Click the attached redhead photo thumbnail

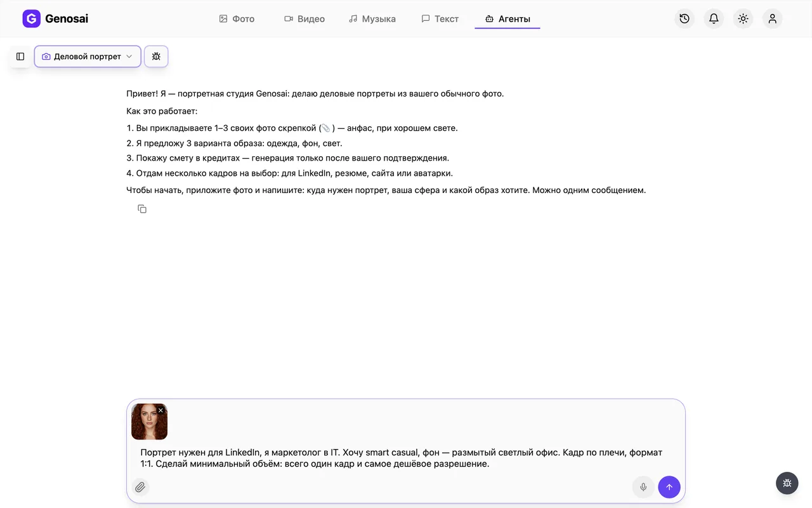(149, 422)
